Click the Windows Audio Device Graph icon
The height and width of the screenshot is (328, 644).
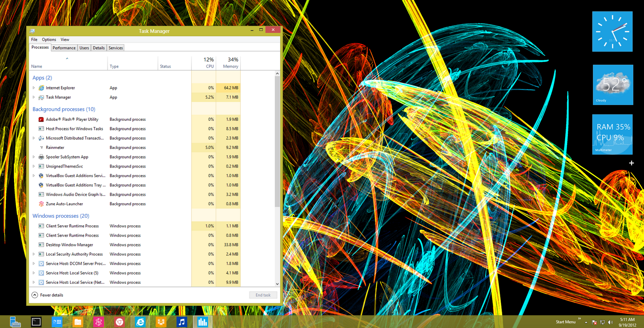click(41, 194)
